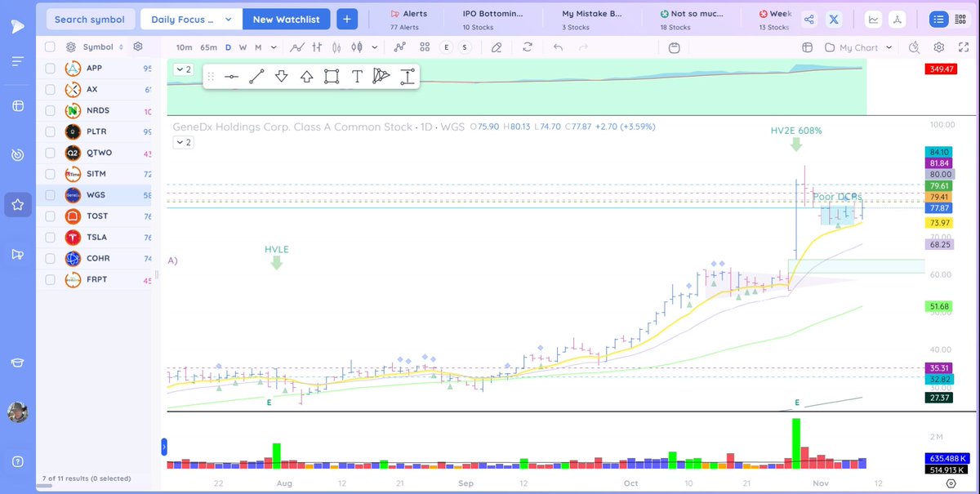The image size is (980, 494).
Task: Switch to list view layout
Action: 939,20
